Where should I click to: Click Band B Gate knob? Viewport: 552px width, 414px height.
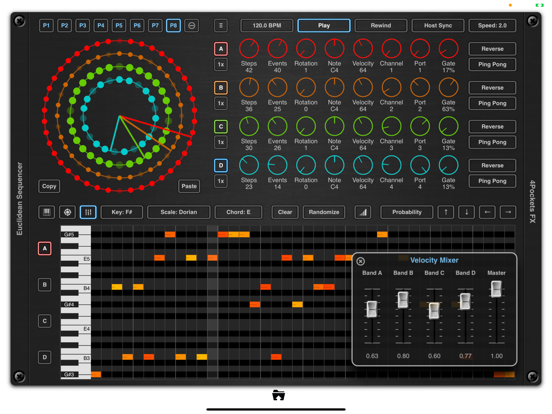pos(448,87)
